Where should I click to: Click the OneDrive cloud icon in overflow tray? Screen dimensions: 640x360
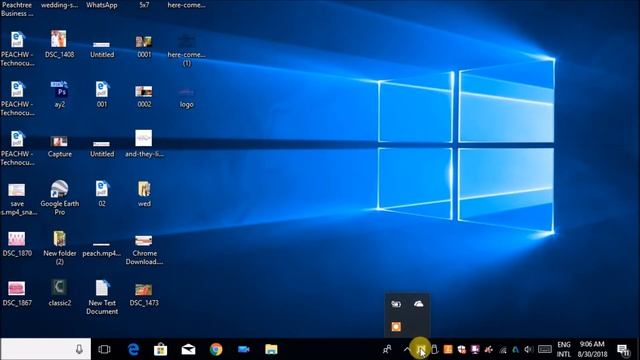418,304
